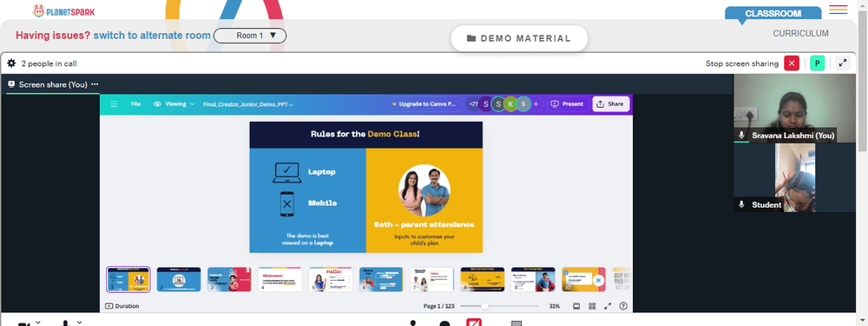The height and width of the screenshot is (326, 868).
Task: Click the 31% zoom percentage
Action: coord(554,306)
